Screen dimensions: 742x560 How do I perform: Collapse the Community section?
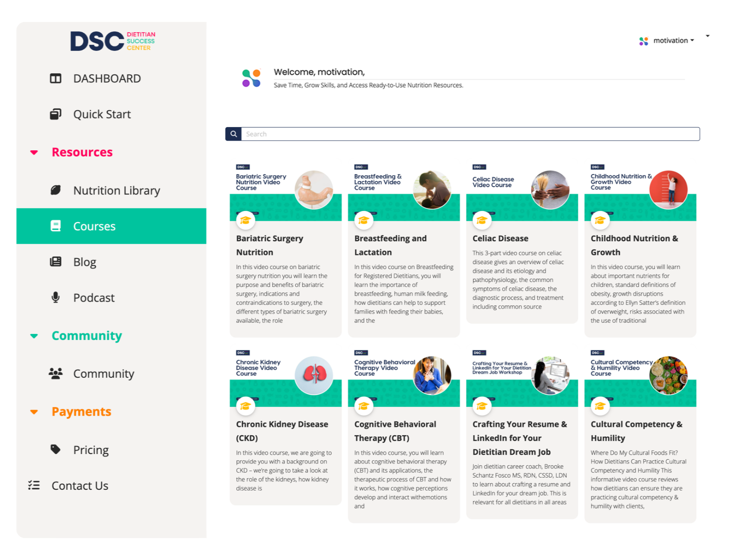34,336
